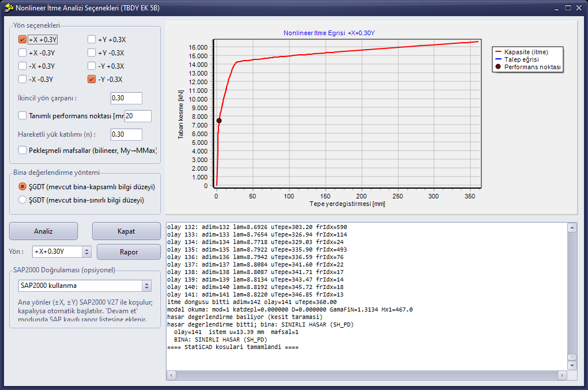Click the Performans noktası legend entry

528,67
